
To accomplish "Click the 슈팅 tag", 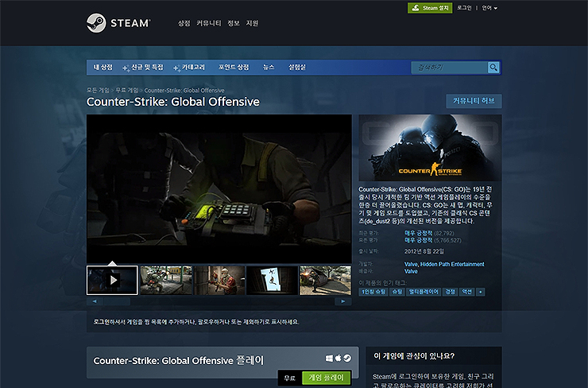I will [x=397, y=292].
